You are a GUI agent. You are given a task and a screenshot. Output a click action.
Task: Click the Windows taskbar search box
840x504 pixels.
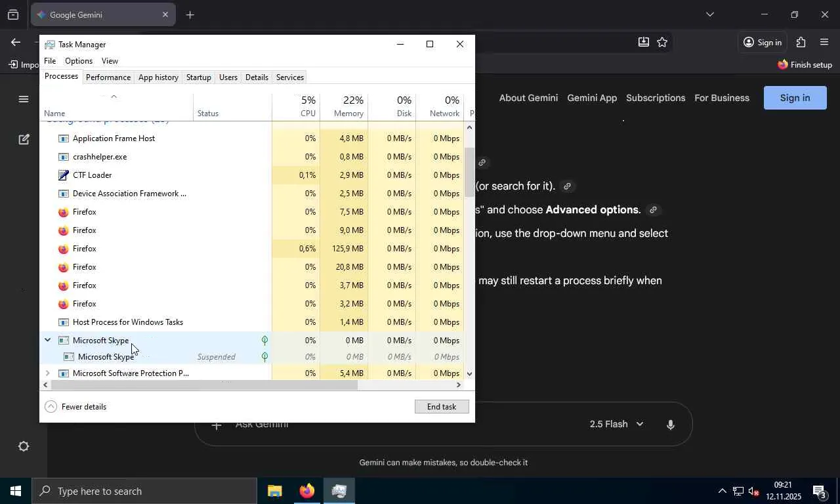pyautogui.click(x=144, y=491)
